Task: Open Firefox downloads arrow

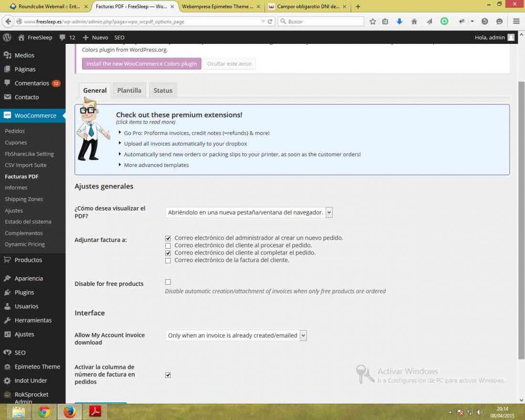Action: pos(399,21)
